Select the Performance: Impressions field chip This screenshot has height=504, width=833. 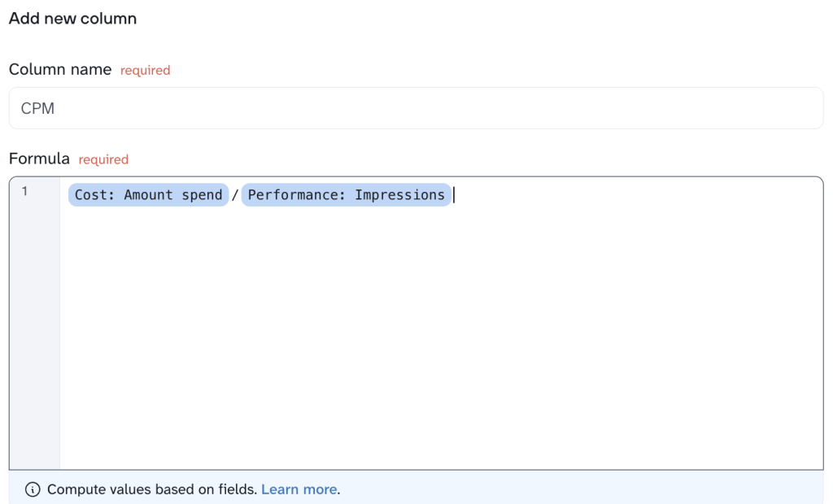tap(346, 195)
